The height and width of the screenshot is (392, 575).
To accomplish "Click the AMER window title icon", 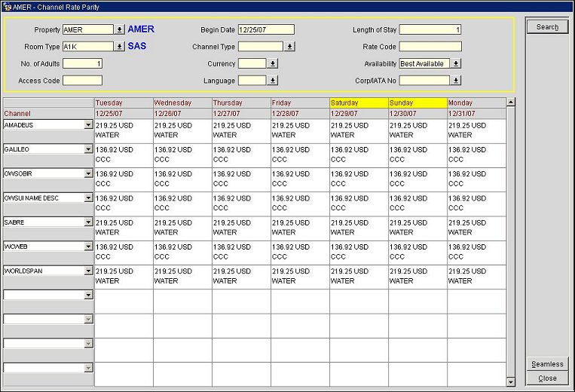I will [7, 7].
